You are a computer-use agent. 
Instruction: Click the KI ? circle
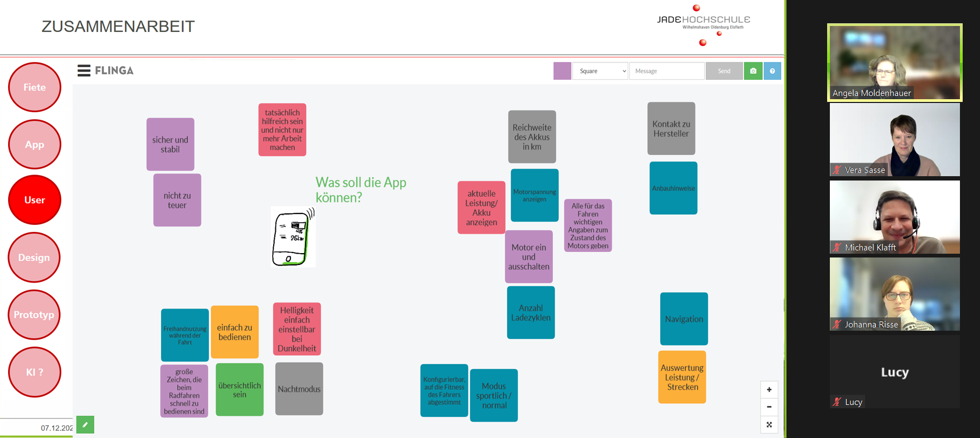35,372
